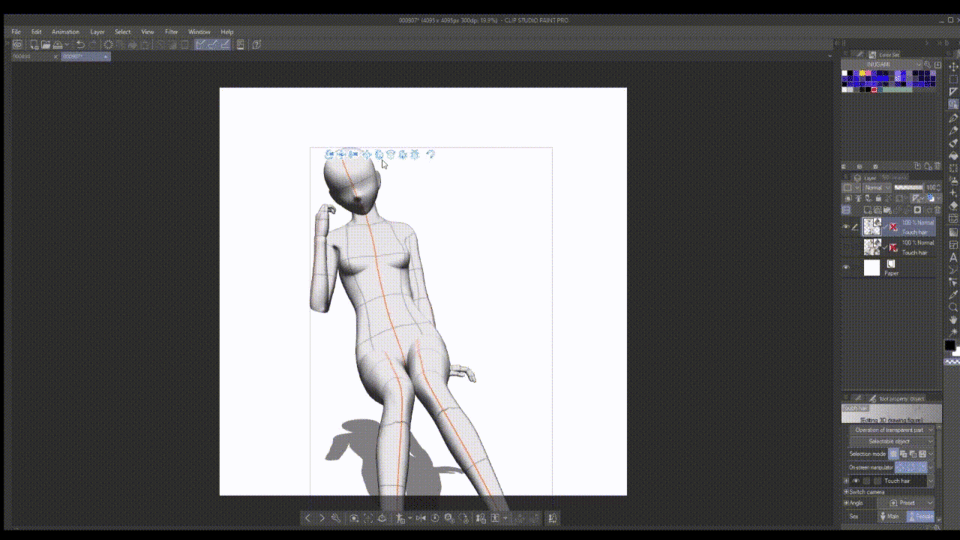960x540 pixels.
Task: Click the edit color set wrench icon
Action: point(928,64)
